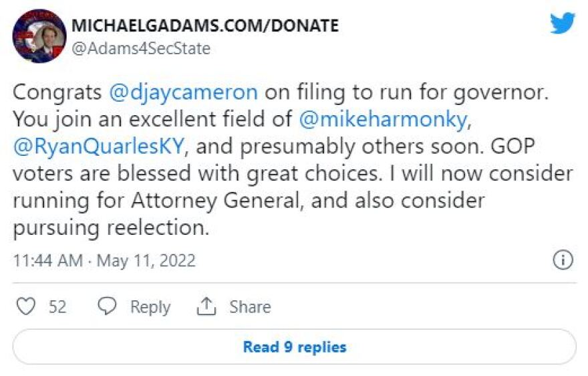Image resolution: width=588 pixels, height=376 pixels.
Task: Visit the @Adams4SecState handle link
Action: (140, 48)
